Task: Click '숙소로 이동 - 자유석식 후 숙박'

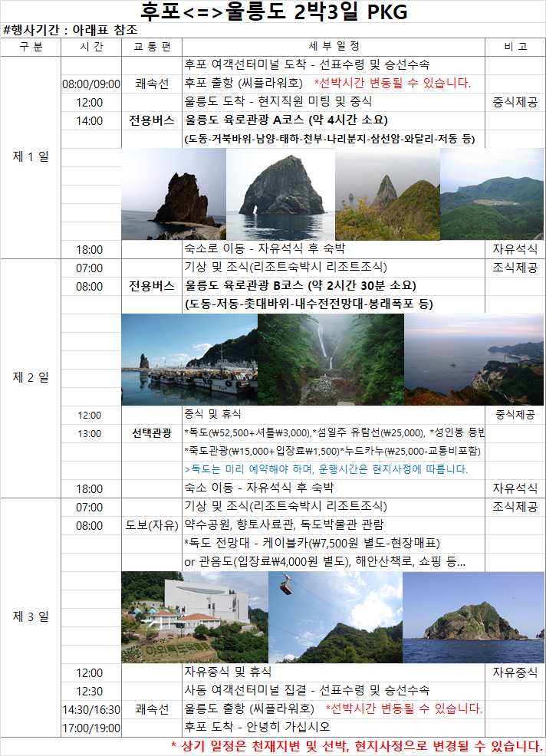Action: (x=265, y=248)
